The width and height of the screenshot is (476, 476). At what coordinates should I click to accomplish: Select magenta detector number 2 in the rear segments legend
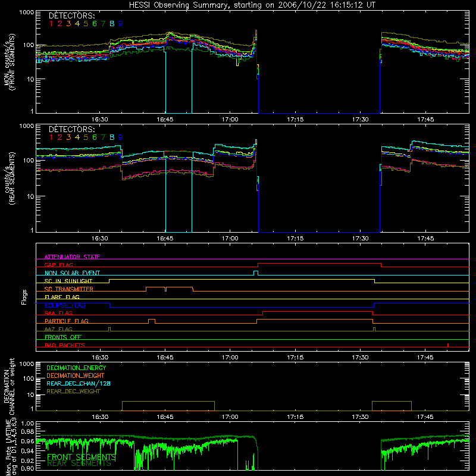click(60, 137)
